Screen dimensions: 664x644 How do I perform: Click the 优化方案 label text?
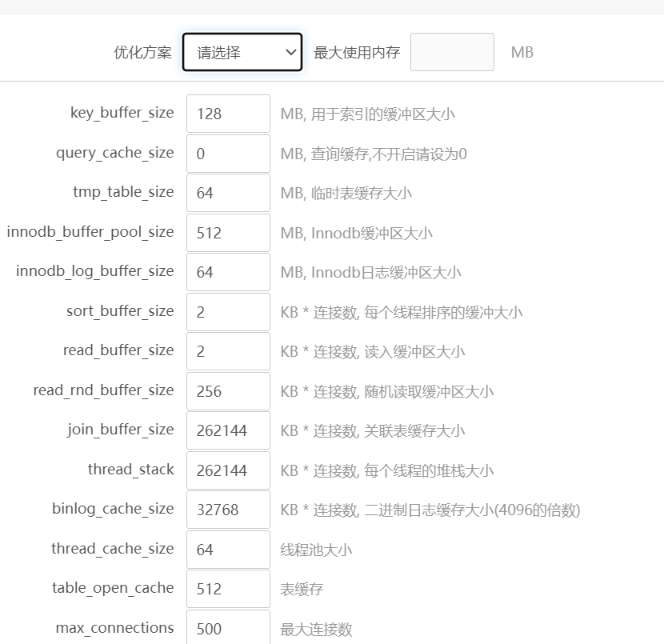(142, 53)
